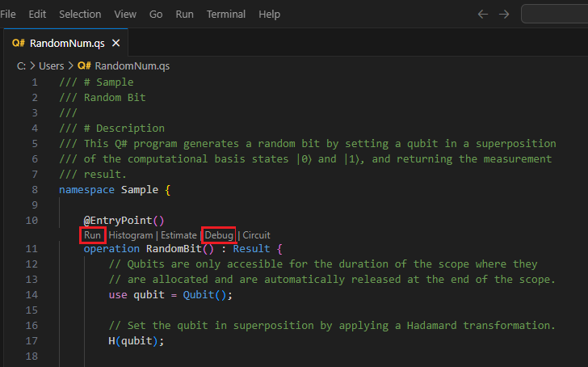
Task: Click the command center search box
Action: tap(555, 15)
